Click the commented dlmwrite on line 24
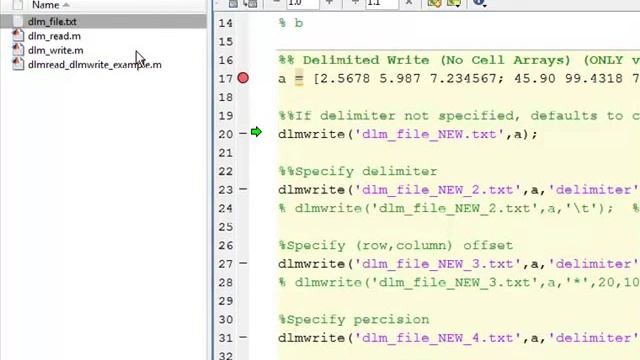 [446, 209]
